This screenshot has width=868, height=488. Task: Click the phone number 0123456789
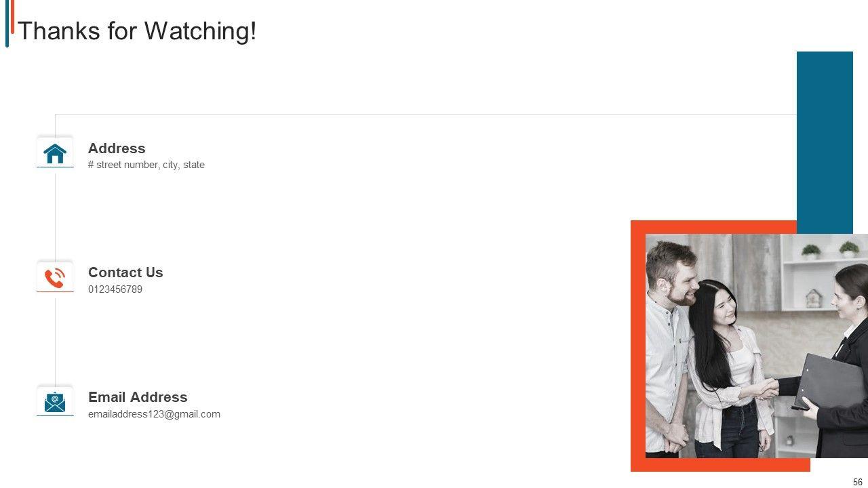tap(115, 289)
